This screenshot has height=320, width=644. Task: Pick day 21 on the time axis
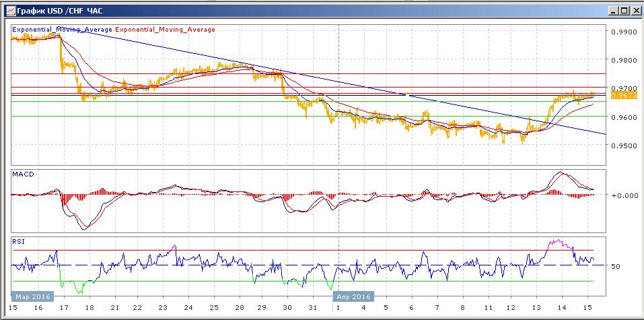point(114,307)
